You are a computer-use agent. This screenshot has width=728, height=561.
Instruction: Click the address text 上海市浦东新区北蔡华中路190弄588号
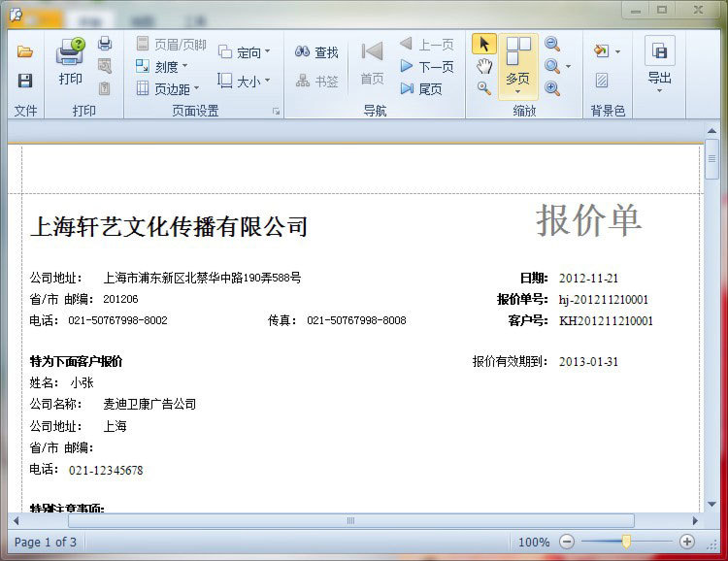coord(202,278)
